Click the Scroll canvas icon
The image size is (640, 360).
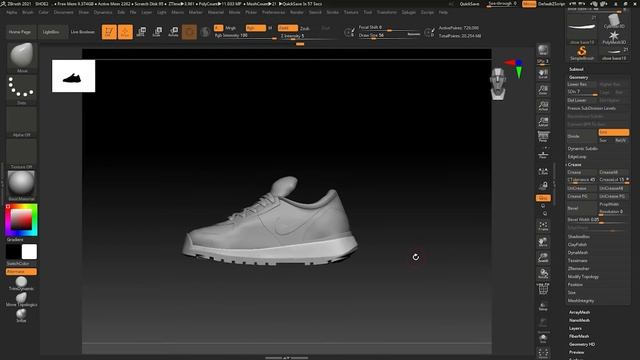[x=543, y=73]
